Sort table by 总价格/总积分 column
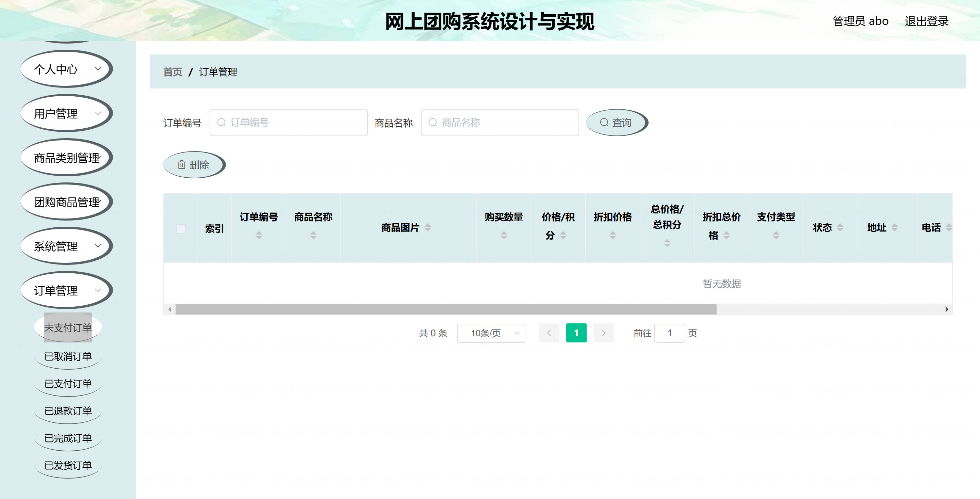This screenshot has width=980, height=499. 667,243
